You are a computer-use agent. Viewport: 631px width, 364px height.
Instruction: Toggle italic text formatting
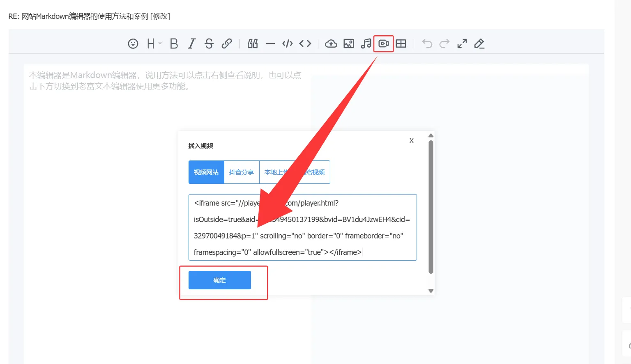(x=191, y=43)
